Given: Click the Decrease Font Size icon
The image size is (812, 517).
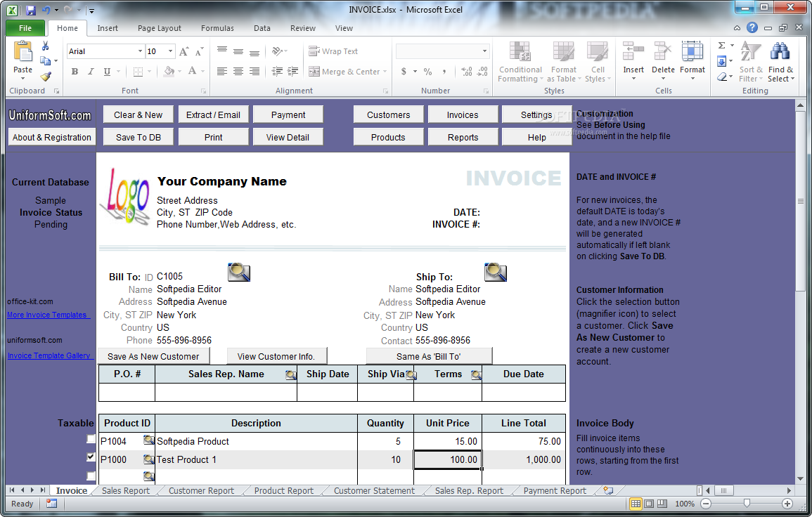Looking at the screenshot, I should point(200,51).
